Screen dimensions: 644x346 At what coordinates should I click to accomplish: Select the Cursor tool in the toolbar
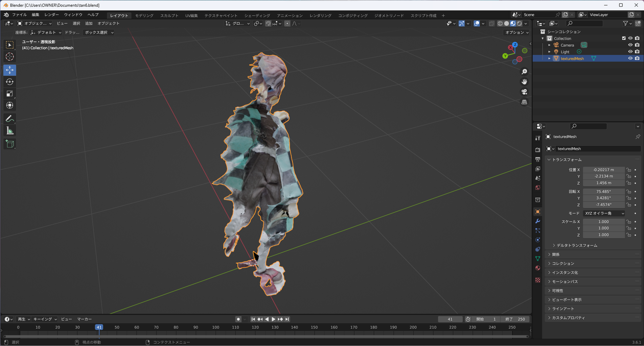pyautogui.click(x=10, y=57)
